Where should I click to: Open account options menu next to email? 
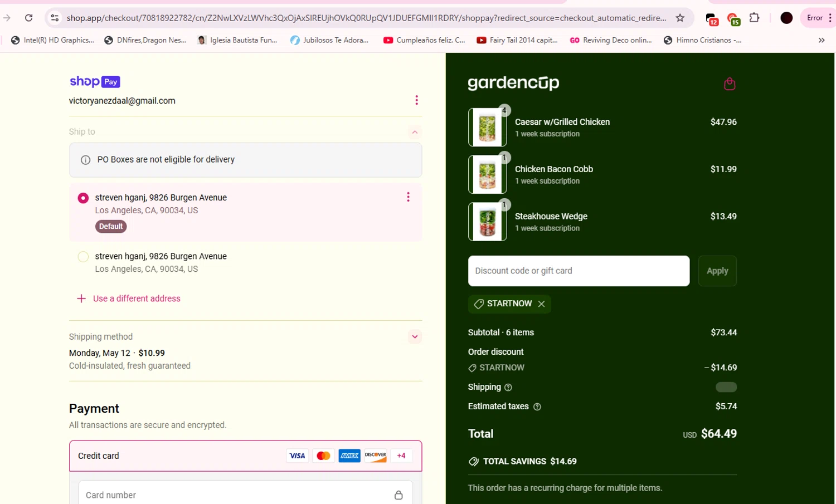click(416, 100)
